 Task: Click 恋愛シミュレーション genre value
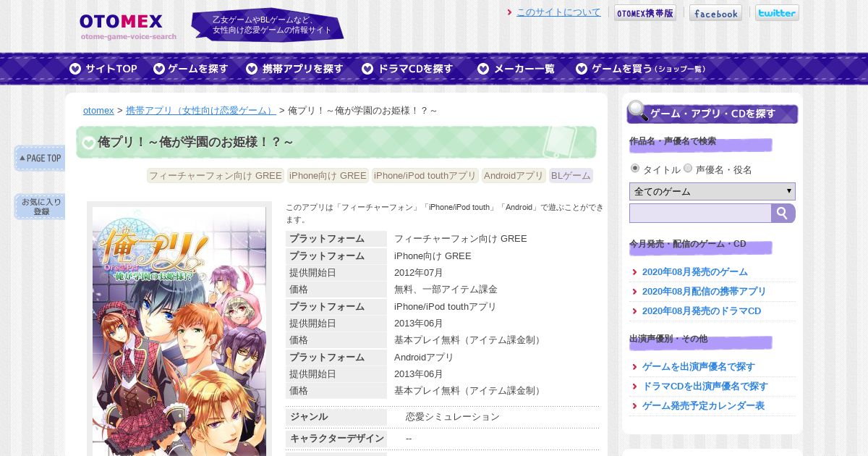pos(453,417)
